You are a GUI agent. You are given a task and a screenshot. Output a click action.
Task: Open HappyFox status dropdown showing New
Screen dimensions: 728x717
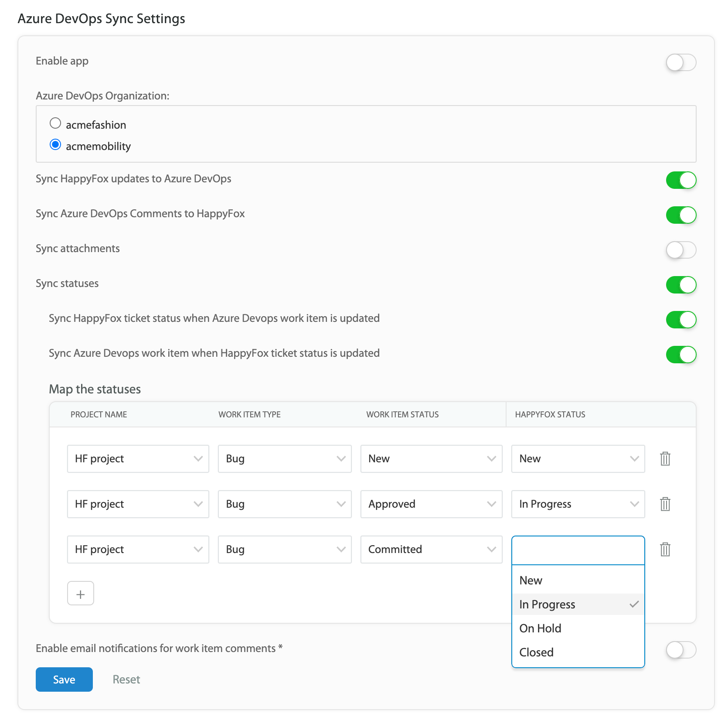[x=578, y=459]
